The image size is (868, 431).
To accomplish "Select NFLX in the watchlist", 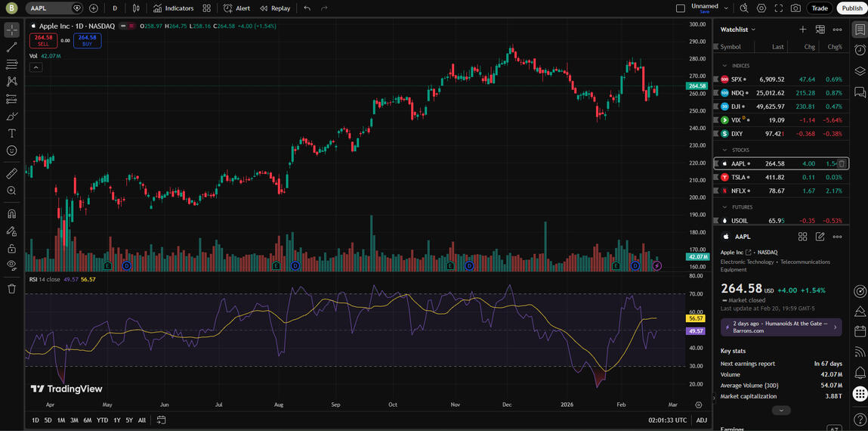I will (x=780, y=191).
